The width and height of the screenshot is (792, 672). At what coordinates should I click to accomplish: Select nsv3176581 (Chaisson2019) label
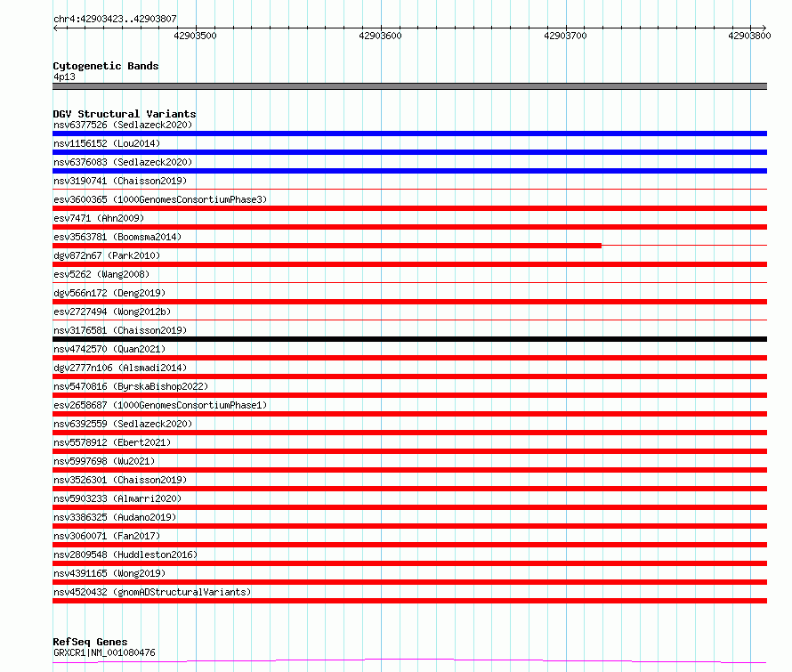[120, 330]
